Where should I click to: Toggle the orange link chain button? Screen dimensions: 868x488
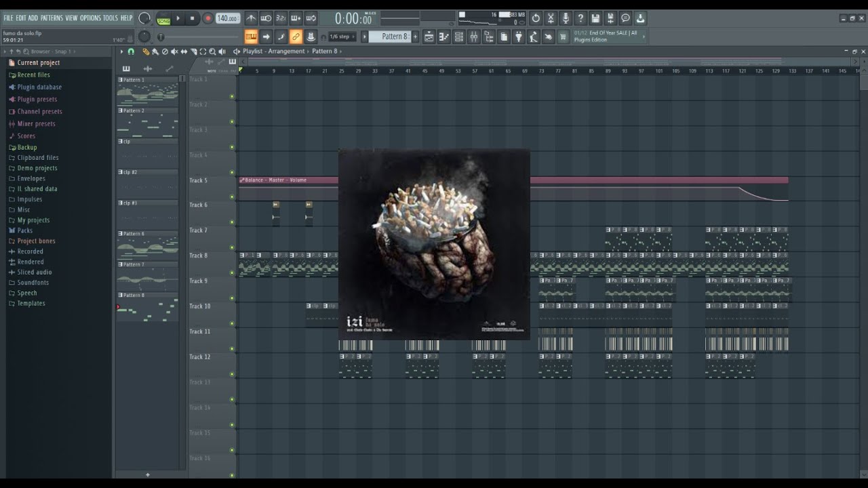296,37
